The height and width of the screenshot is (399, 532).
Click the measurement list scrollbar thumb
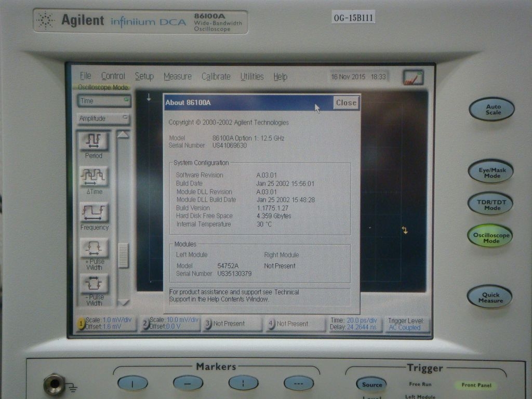(123, 256)
